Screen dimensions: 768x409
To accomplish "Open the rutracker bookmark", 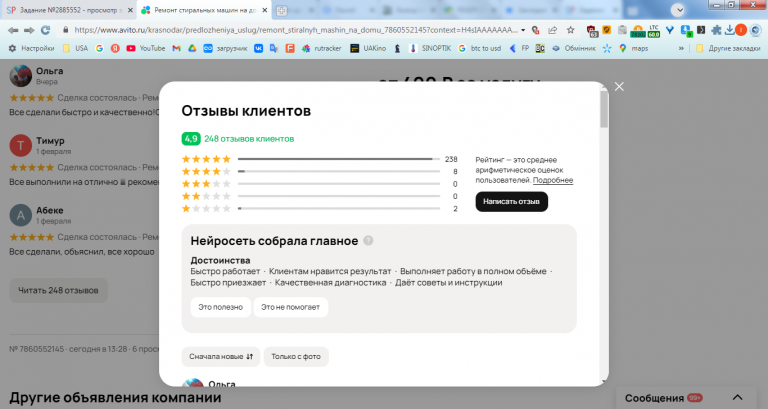I will tap(321, 48).
